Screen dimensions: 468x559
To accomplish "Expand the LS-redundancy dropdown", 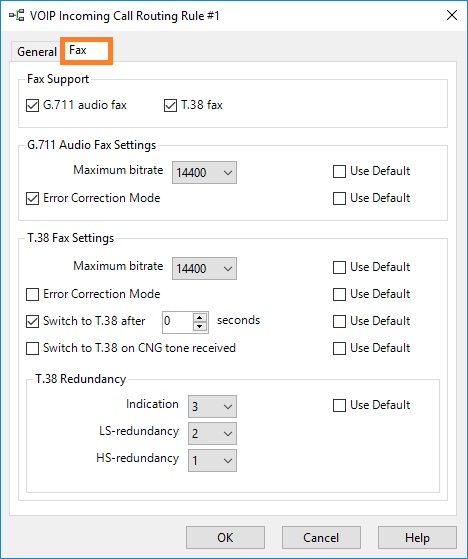I will (x=212, y=434).
